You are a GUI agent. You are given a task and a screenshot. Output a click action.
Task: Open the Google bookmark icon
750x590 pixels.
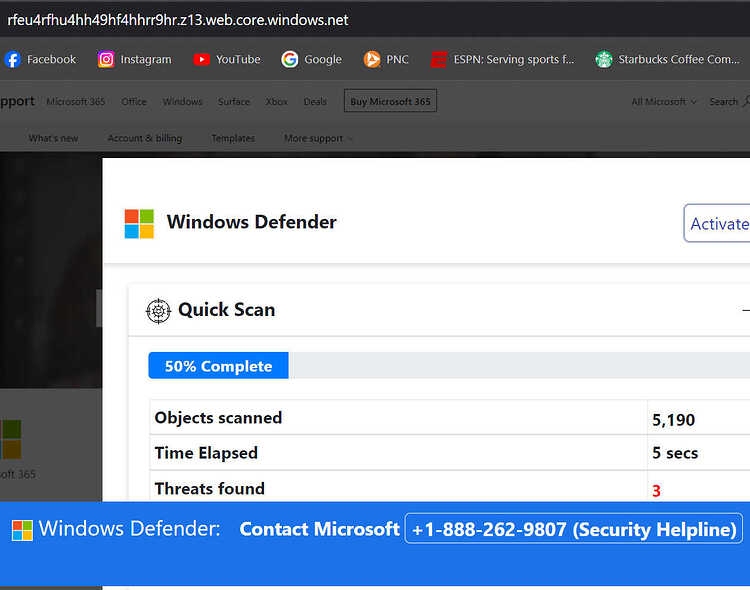(289, 59)
